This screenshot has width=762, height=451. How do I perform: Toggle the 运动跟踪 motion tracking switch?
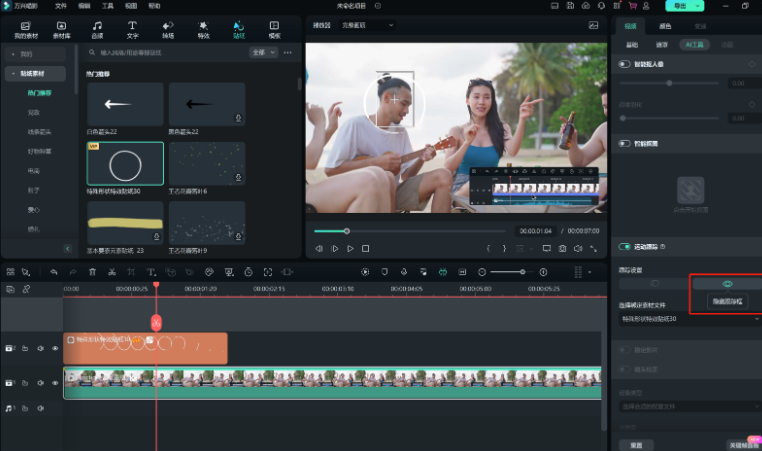click(x=626, y=246)
